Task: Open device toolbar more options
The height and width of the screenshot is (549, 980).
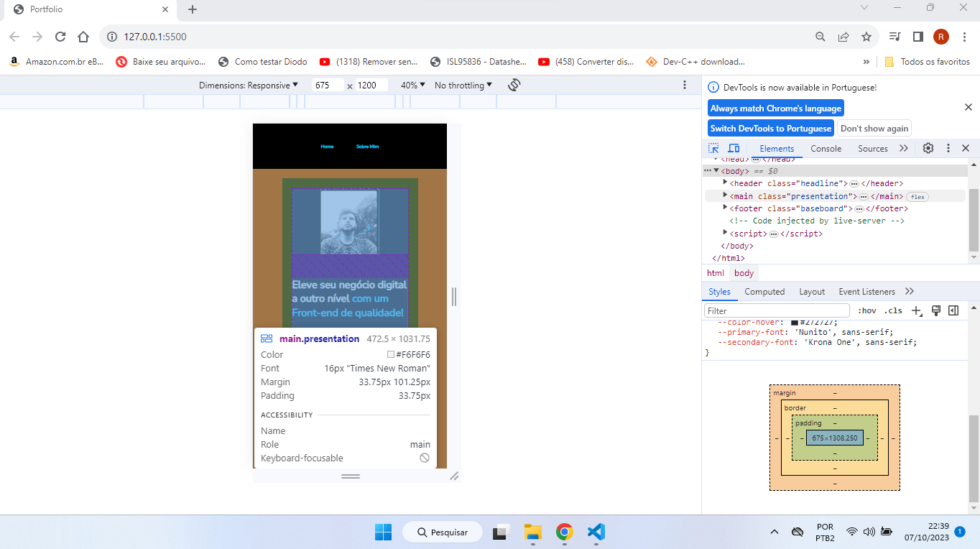Action: tap(685, 85)
